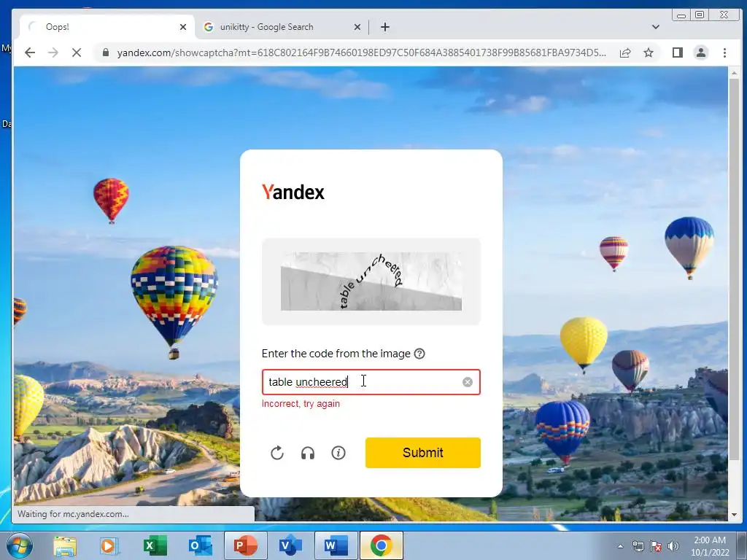Show hidden system tray icons
The image size is (747, 560).
[x=620, y=546]
